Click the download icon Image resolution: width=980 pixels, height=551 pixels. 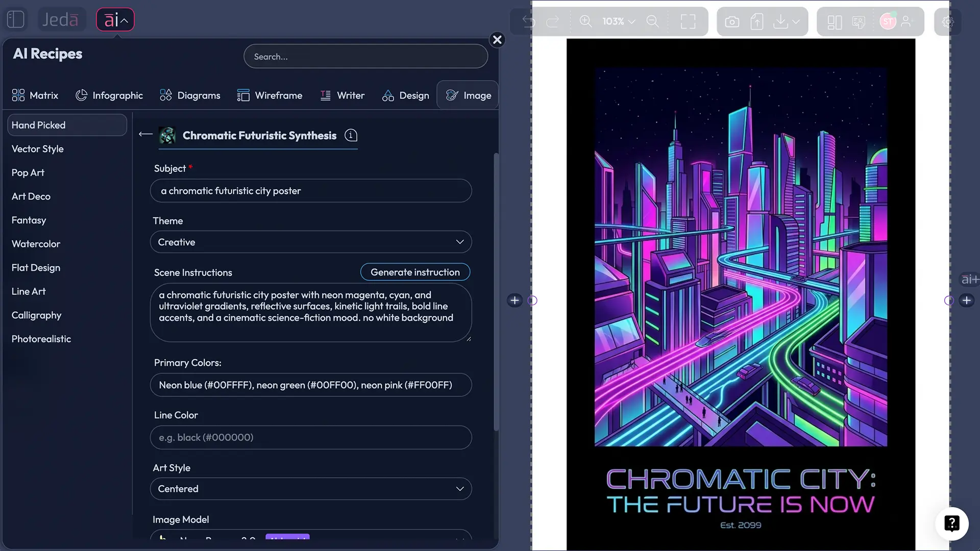[x=780, y=21]
